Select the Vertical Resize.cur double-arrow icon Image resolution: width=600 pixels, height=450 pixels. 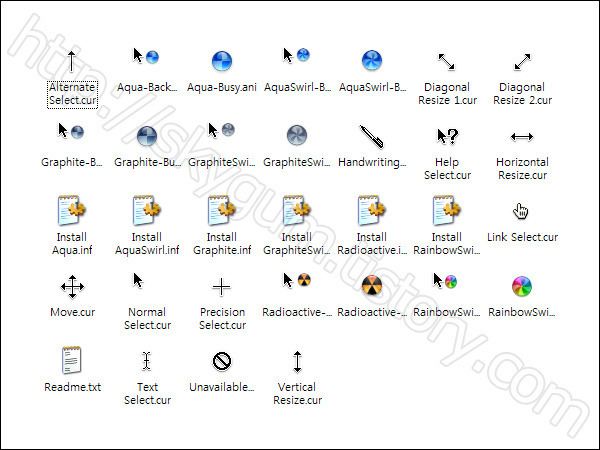click(297, 362)
